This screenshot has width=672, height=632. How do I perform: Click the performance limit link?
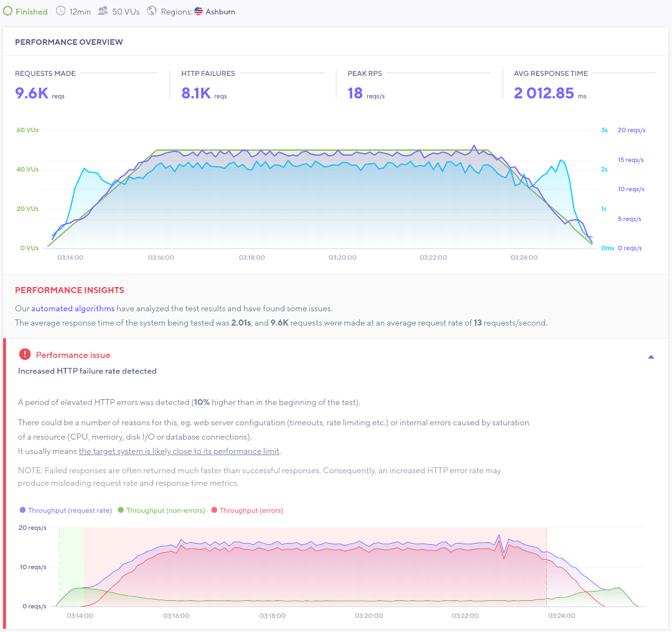[x=179, y=451]
